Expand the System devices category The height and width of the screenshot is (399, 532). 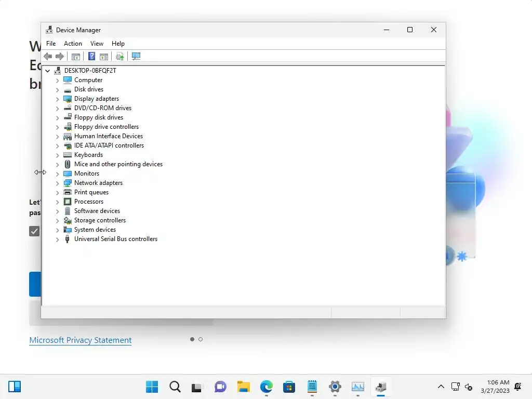[x=57, y=230]
